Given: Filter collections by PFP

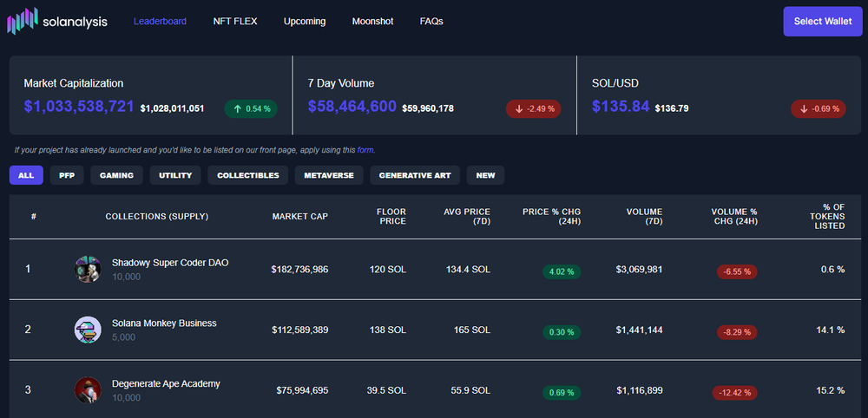Looking at the screenshot, I should point(67,175).
